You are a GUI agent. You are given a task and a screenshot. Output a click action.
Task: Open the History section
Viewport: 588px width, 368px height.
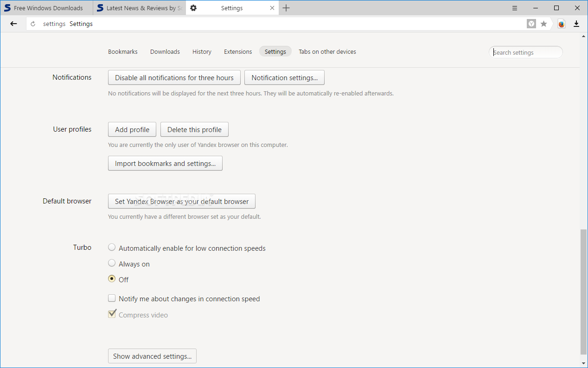coord(202,51)
